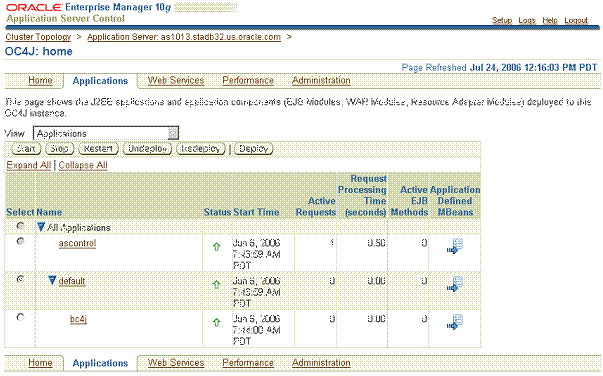This screenshot has height=376, width=603.
Task: Click the 0.50 processing time value
Action: click(x=376, y=243)
